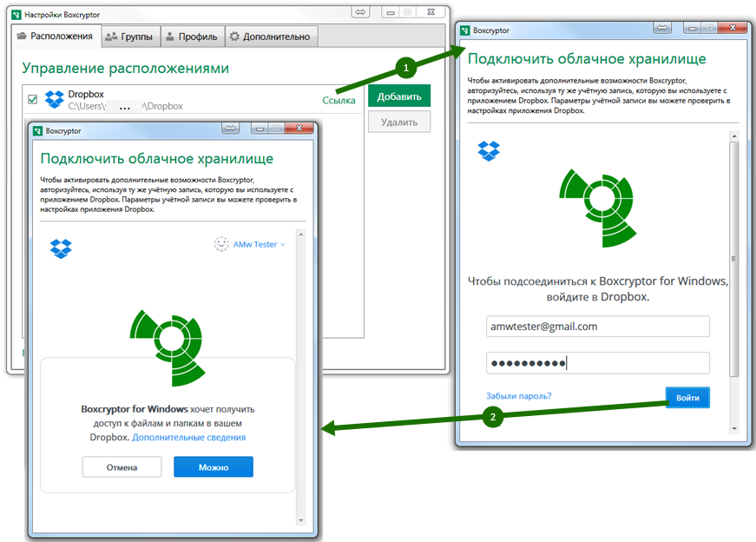Click Dropbox logo in the permission window
The image size is (756, 542).
point(61,248)
